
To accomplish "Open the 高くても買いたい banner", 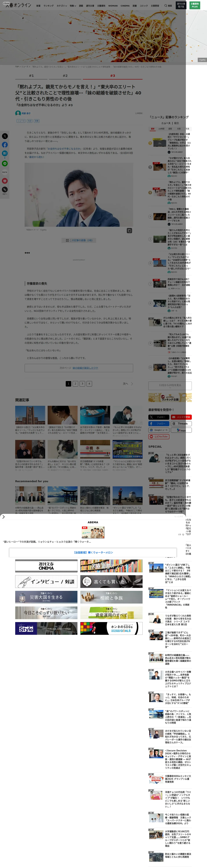I will click(x=111, y=582).
